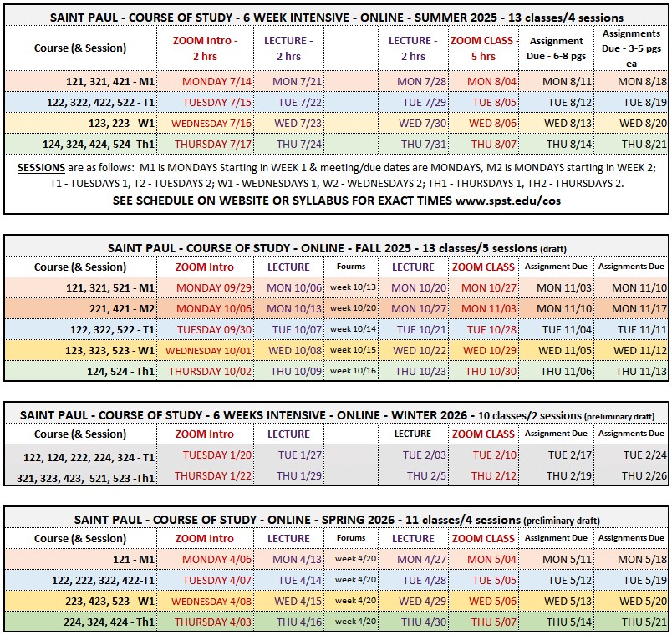Click the Winter 2026 6 Weeks Intensive title
Screen dimensions: 672x635
tap(337, 415)
